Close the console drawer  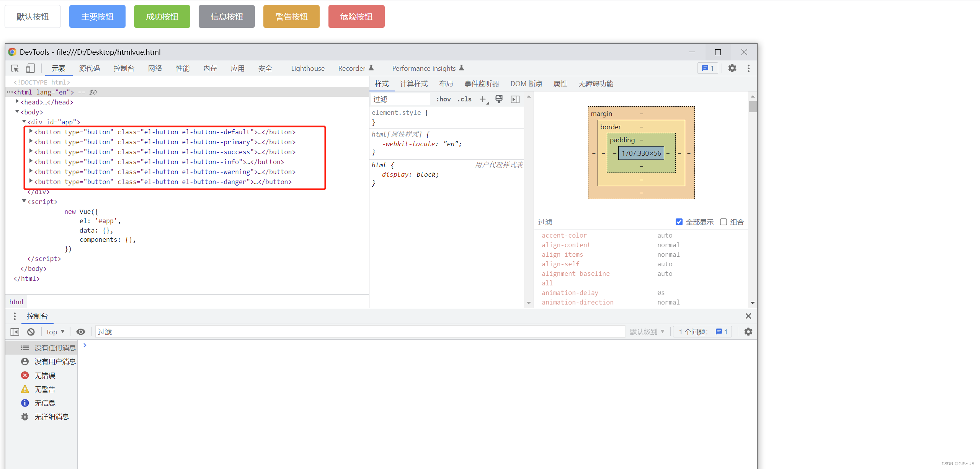click(x=748, y=316)
